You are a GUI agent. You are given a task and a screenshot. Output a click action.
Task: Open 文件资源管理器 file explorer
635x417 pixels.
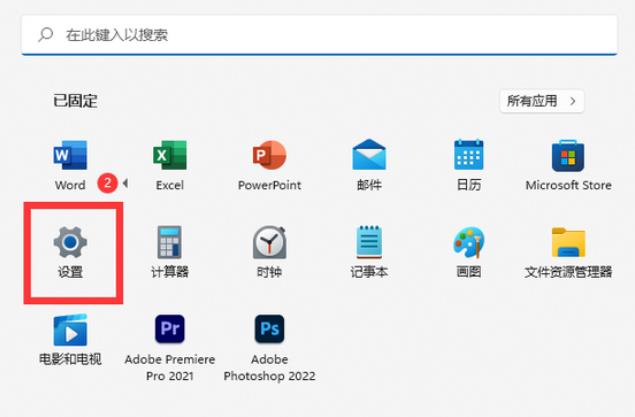(x=568, y=252)
